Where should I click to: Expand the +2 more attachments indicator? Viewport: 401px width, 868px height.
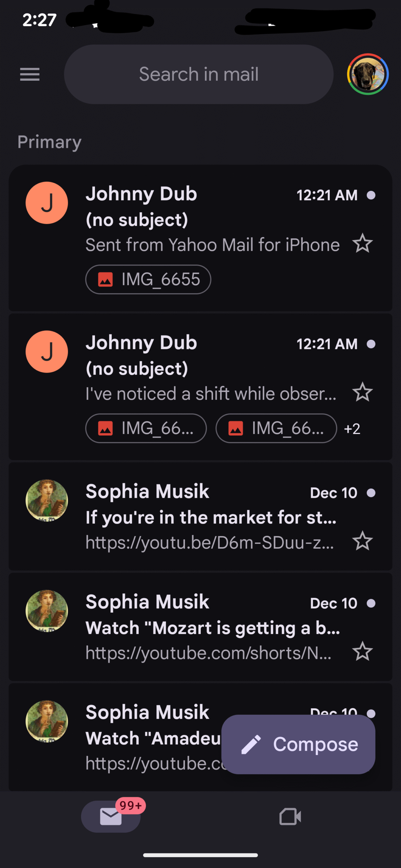(x=352, y=429)
